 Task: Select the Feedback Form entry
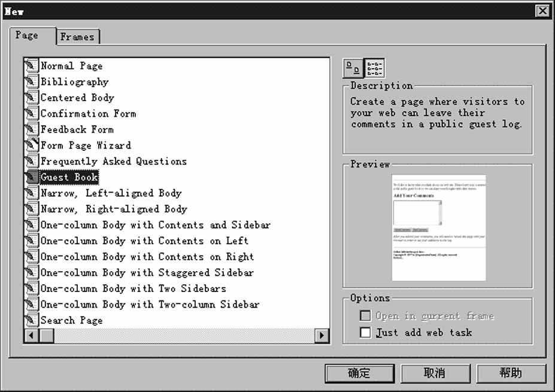[77, 129]
